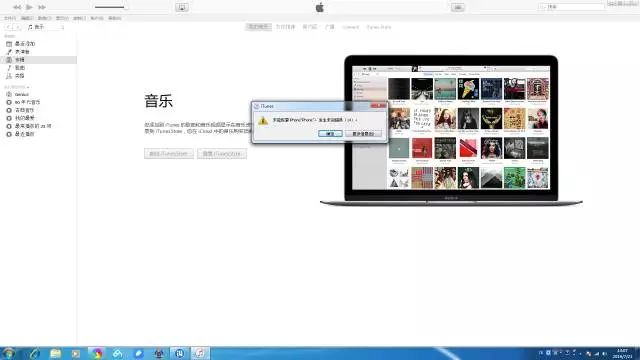Open the 帐户 (Account) menu
640x360 pixels.
click(x=97, y=18)
